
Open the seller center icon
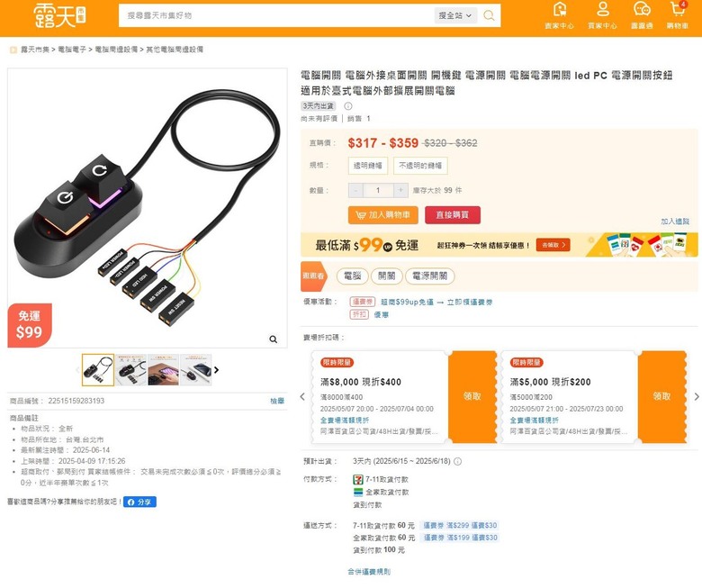click(x=559, y=10)
